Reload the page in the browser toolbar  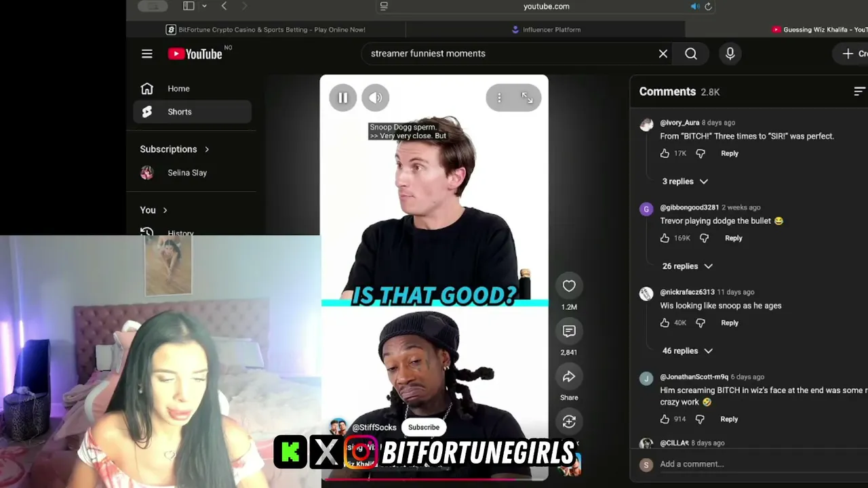coord(708,6)
